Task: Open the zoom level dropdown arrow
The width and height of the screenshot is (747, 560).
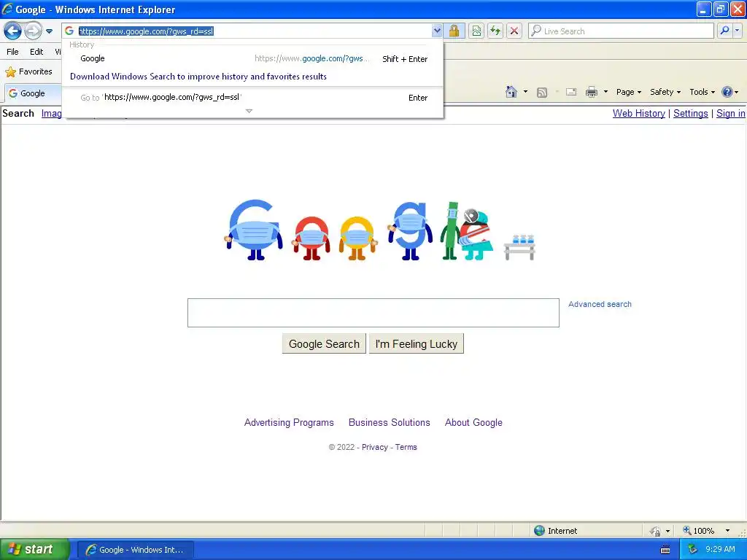Action: [x=727, y=531]
